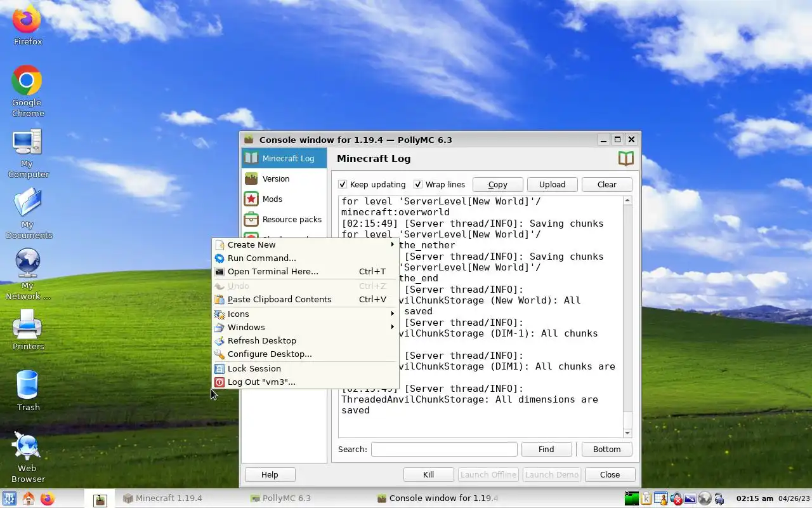The width and height of the screenshot is (812, 508).
Task: Click the muted volume tray icon
Action: click(676, 499)
